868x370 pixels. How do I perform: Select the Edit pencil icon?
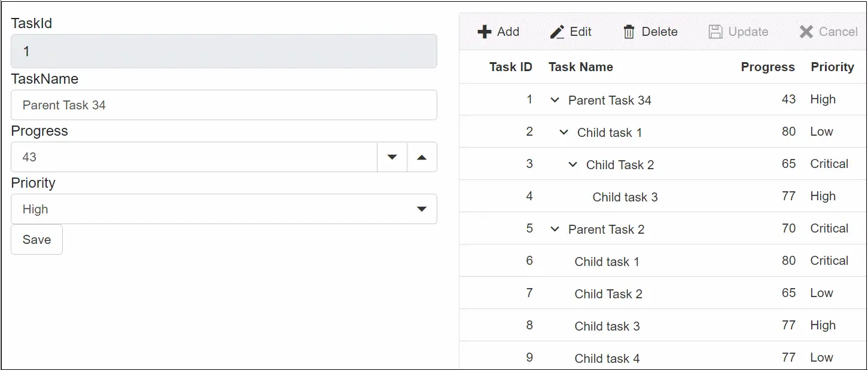tap(557, 31)
